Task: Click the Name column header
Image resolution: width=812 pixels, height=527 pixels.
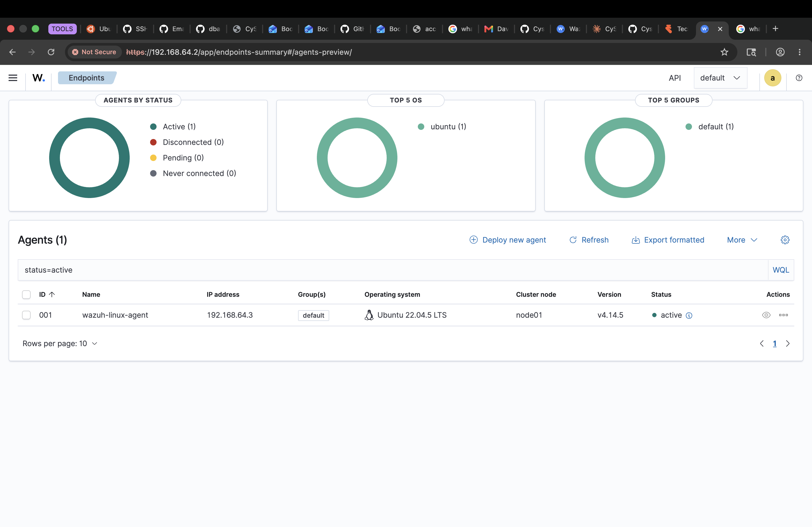Action: coord(91,295)
